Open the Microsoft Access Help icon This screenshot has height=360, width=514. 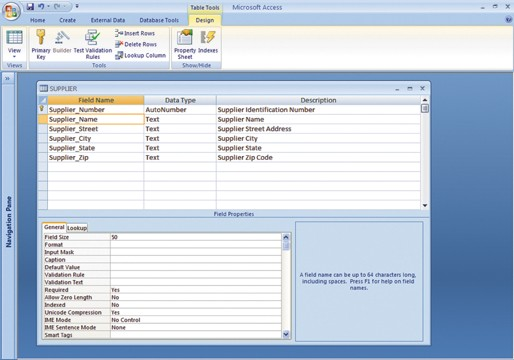coord(508,20)
